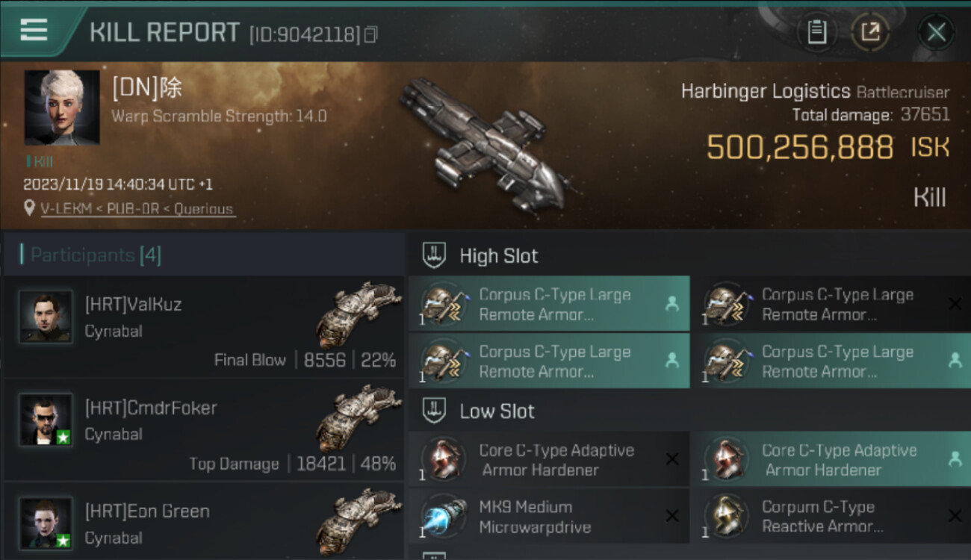
Task: Click ValKuz's Cynabal ship icon
Action: pos(359,314)
